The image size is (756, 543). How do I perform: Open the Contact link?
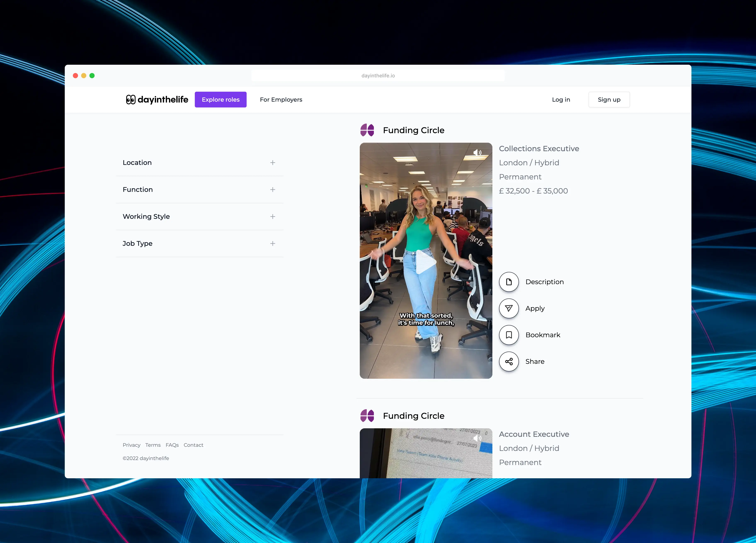pyautogui.click(x=193, y=445)
